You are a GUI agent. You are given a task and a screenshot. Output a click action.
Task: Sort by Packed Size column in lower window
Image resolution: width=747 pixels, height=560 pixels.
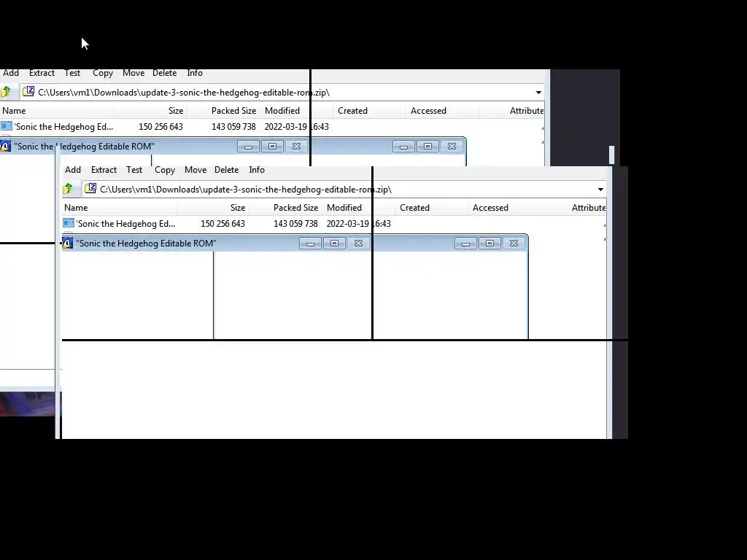point(285,208)
